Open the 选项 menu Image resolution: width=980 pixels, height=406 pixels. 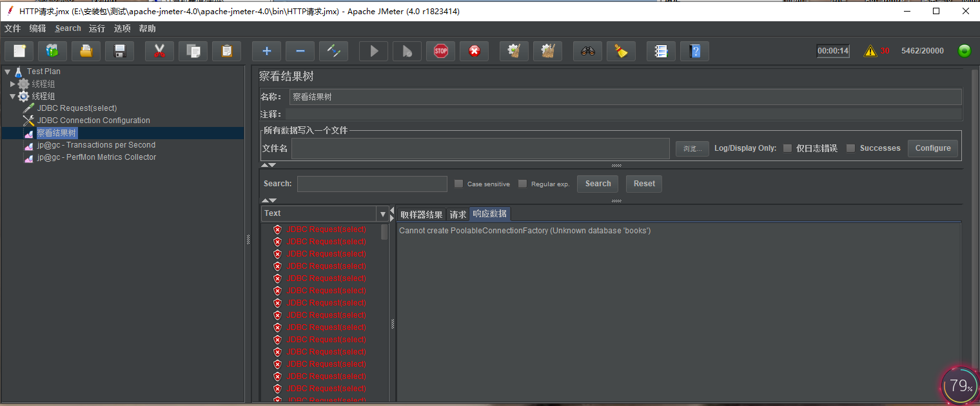[x=122, y=28]
